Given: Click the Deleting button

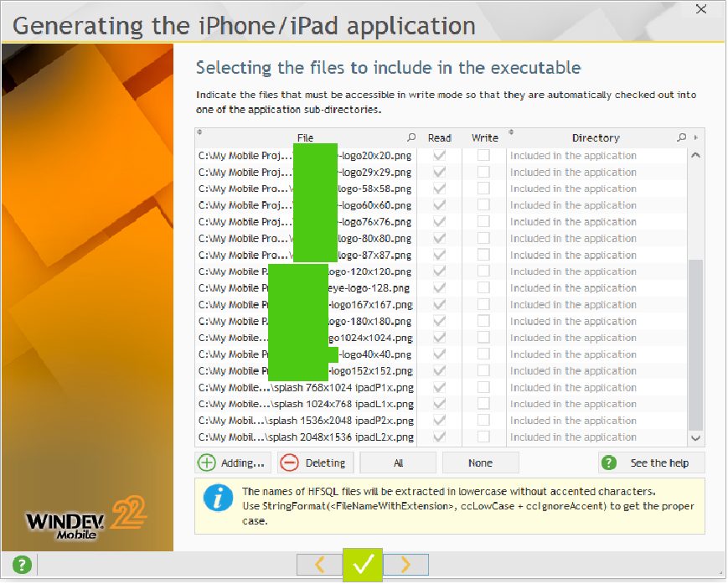Looking at the screenshot, I should [x=316, y=463].
